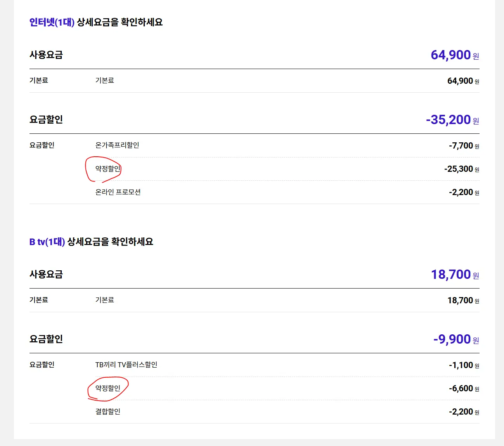Screen dimensions: 504x446
Task: Select the B tv 기본료 amount 18,700원
Action: [463, 300]
